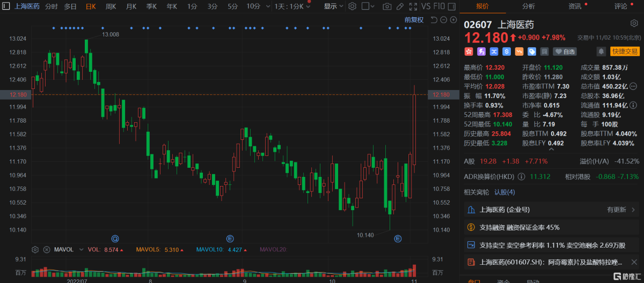Open the 分析 analysis tab
Screen dimensions: 644x283
[x=529, y=6]
